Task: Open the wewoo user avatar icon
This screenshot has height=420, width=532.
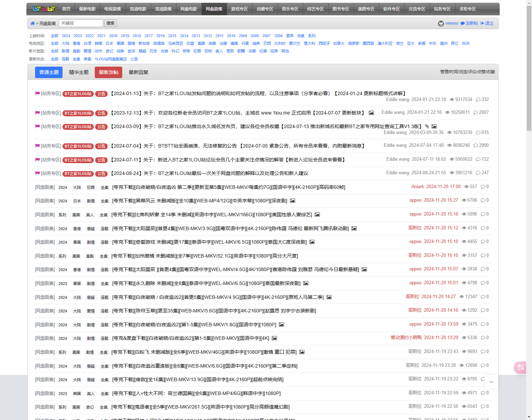Action: [441, 23]
